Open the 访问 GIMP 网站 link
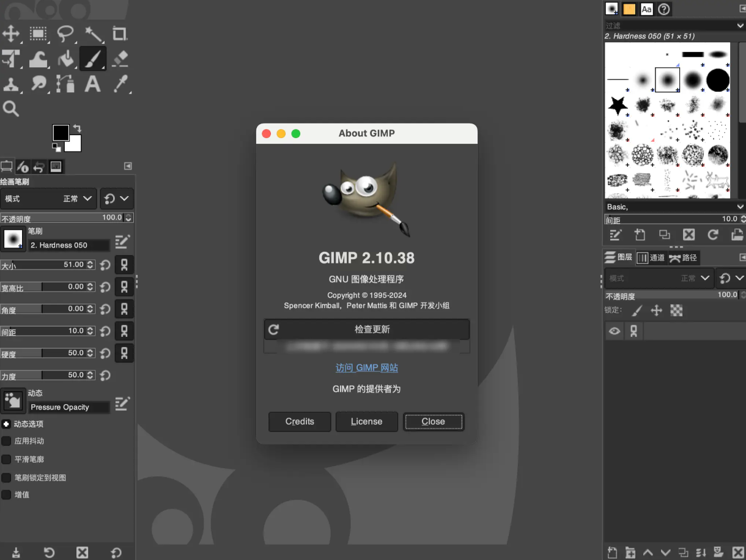Image resolution: width=746 pixels, height=560 pixels. 367,368
